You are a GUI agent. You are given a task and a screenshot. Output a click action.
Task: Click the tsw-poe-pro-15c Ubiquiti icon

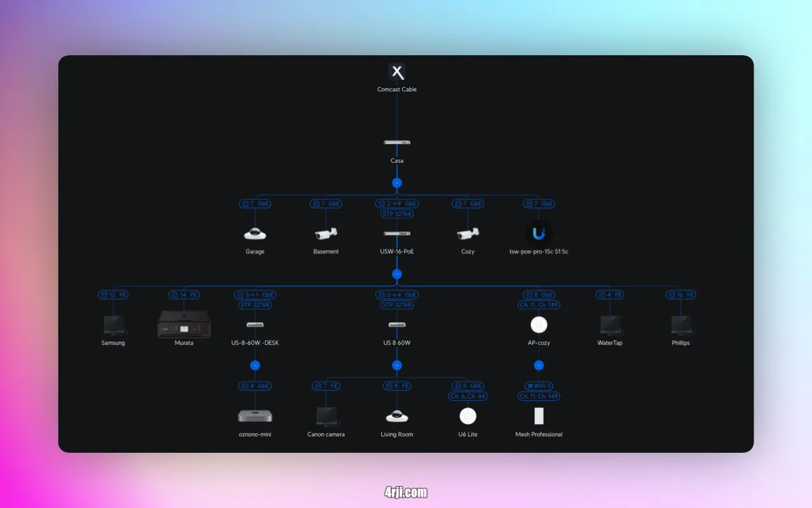point(538,233)
